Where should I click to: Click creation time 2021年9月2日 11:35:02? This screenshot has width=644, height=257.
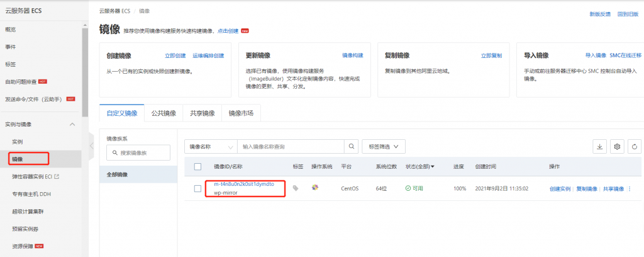click(x=501, y=188)
